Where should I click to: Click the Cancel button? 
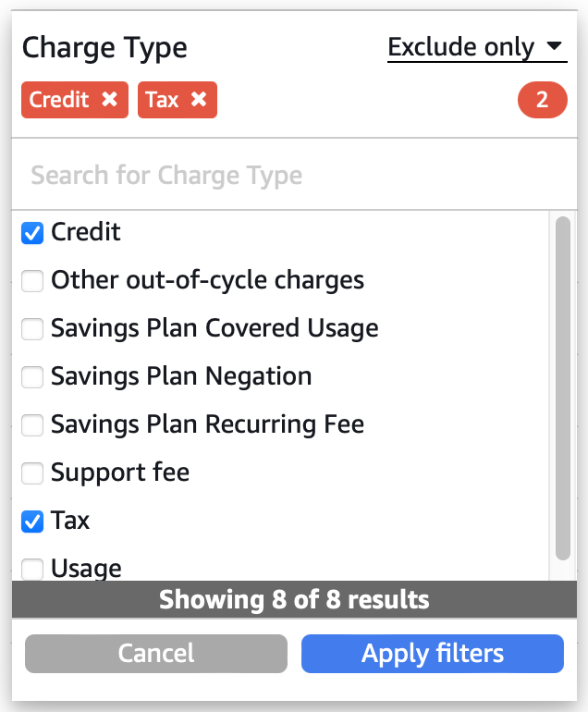[156, 654]
